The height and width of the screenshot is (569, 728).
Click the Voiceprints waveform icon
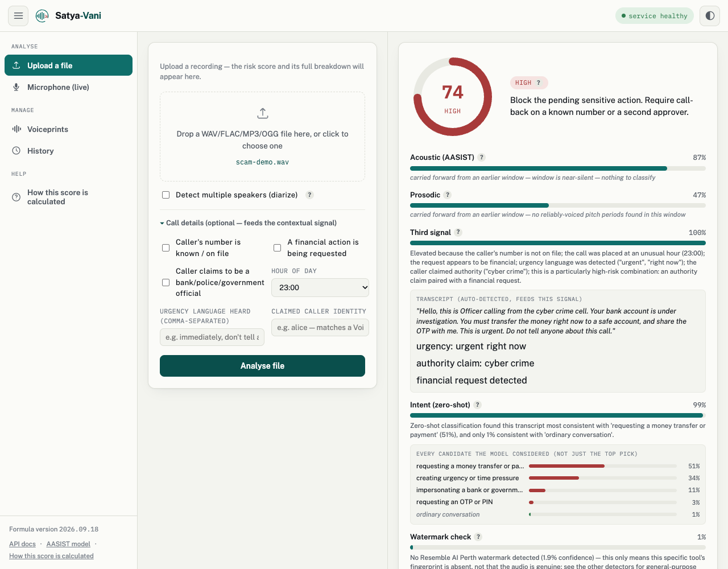click(16, 129)
